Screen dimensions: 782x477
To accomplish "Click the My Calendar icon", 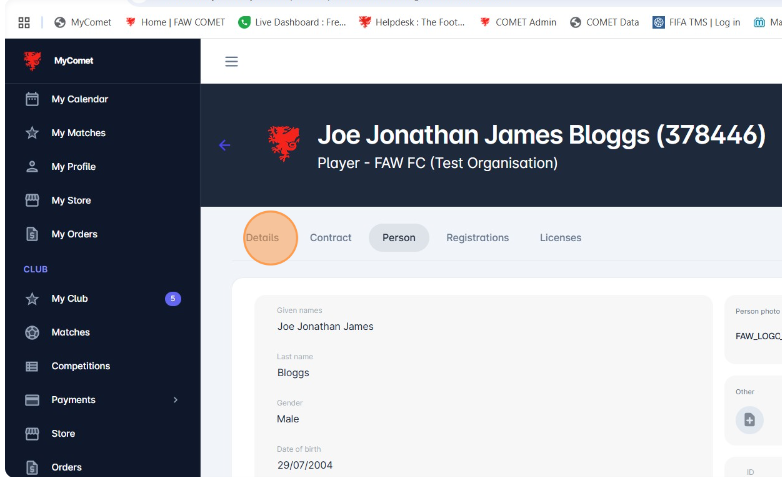I will [x=32, y=99].
